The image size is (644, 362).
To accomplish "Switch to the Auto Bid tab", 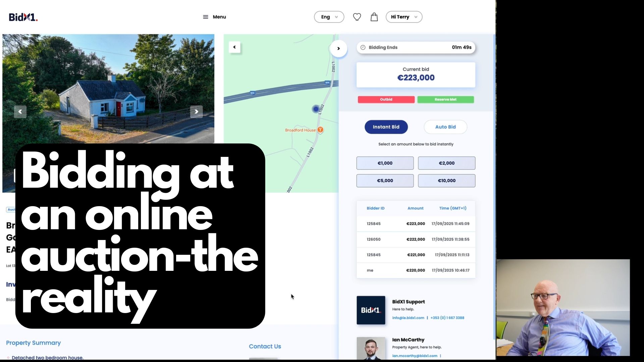I will [x=445, y=127].
